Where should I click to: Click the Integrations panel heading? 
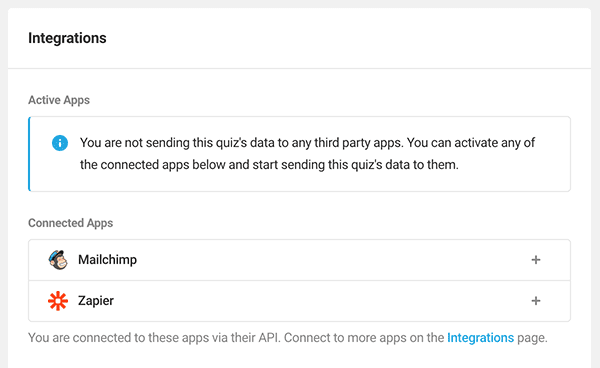67,38
